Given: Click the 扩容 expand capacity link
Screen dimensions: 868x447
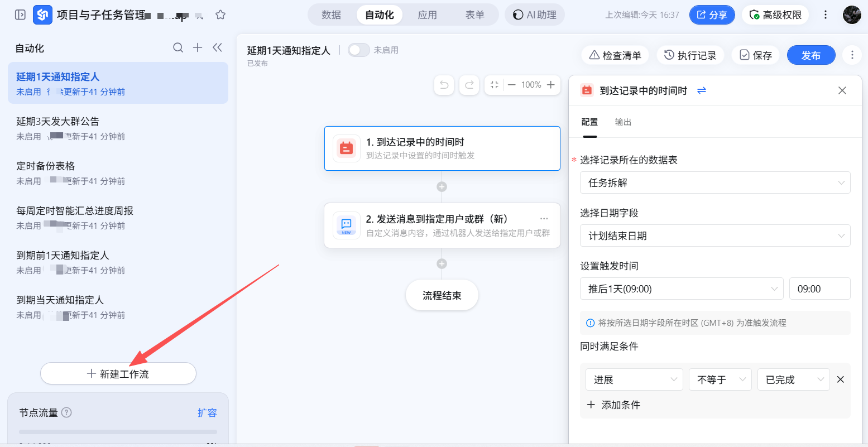Looking at the screenshot, I should point(207,412).
